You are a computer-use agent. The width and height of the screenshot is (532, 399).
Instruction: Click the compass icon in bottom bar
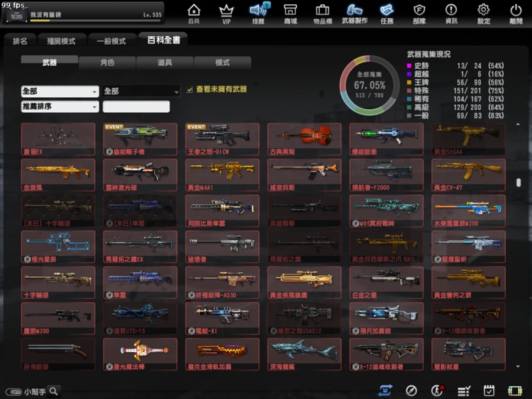(x=411, y=390)
